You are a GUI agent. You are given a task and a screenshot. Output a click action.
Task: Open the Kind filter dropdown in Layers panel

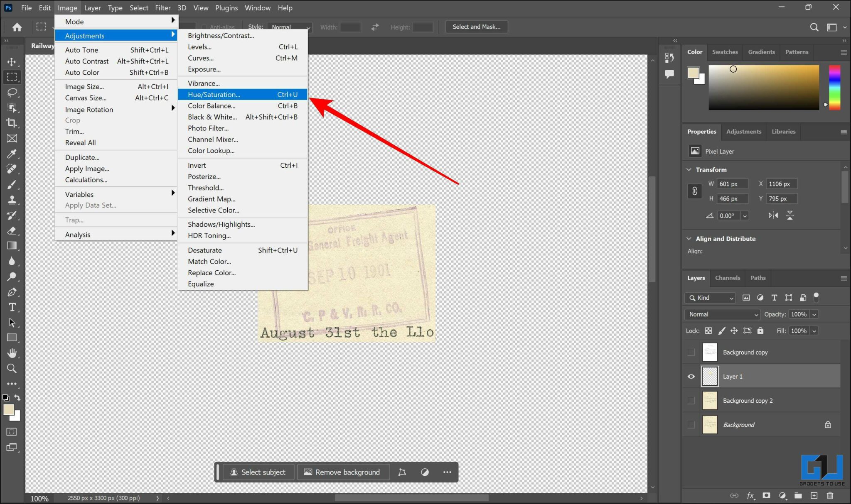point(709,298)
